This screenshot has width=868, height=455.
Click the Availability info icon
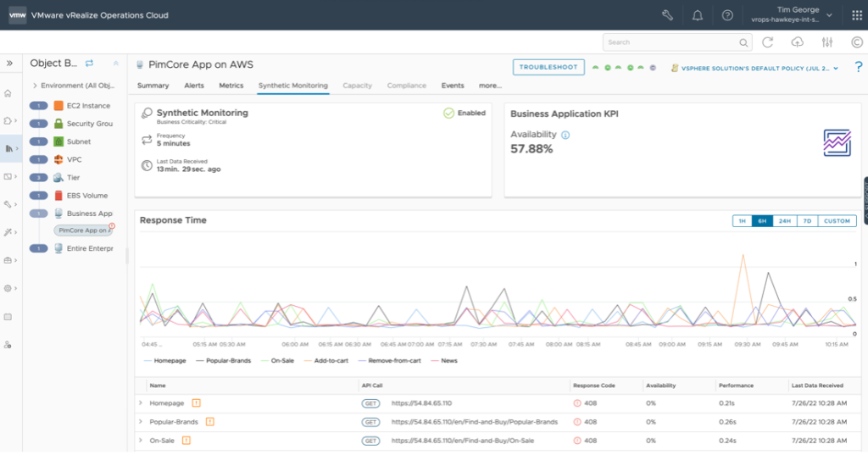[565, 135]
